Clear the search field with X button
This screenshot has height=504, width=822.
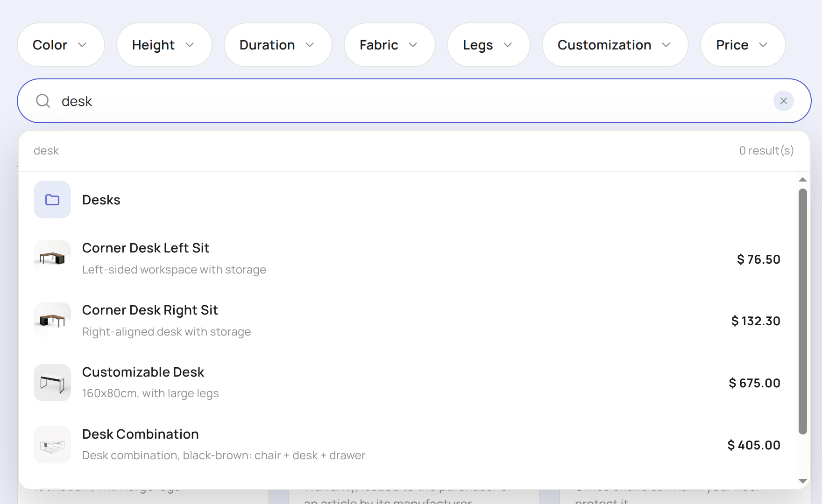pos(784,101)
